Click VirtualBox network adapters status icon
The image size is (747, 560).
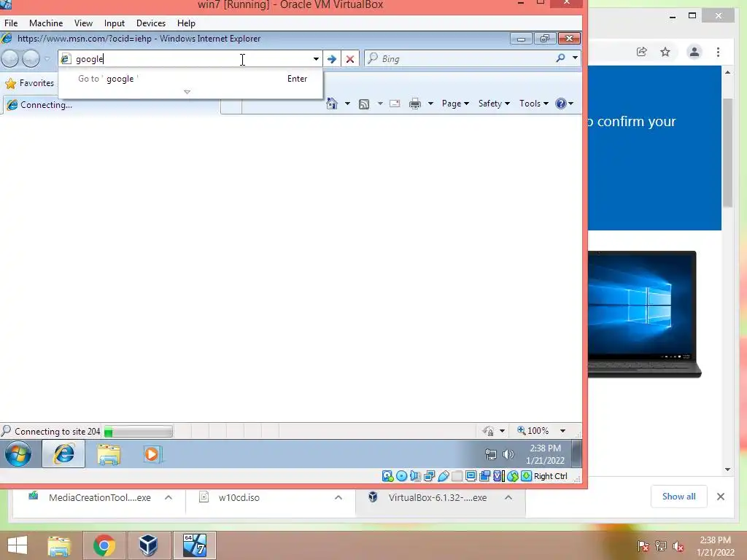click(x=429, y=476)
